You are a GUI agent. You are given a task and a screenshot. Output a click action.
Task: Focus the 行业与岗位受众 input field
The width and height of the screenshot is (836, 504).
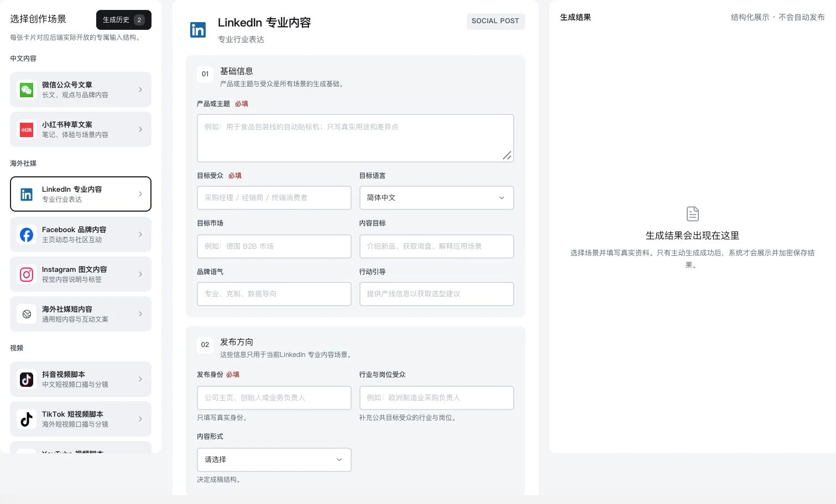(x=437, y=398)
